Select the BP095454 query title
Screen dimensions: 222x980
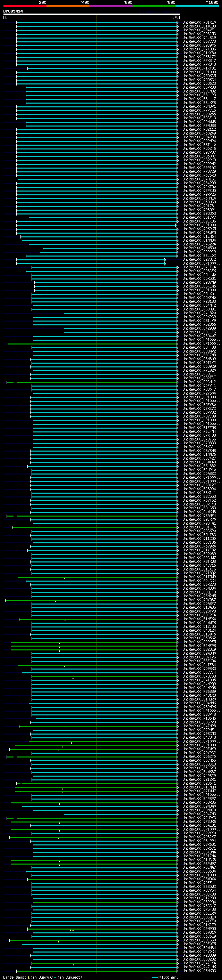coord(13,11)
